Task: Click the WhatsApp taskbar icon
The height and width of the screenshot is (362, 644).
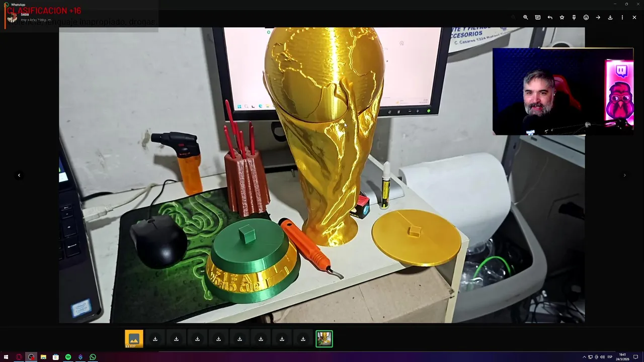Action: pos(93,357)
